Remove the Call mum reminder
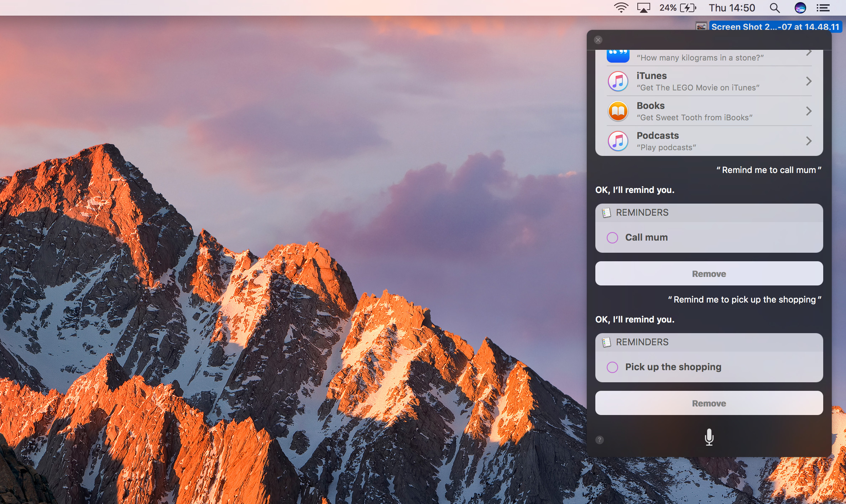The width and height of the screenshot is (846, 504). click(x=709, y=274)
